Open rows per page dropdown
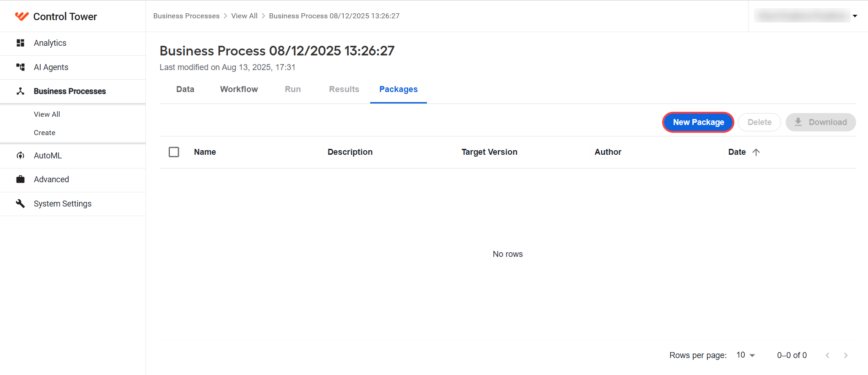The image size is (868, 375). tap(746, 355)
